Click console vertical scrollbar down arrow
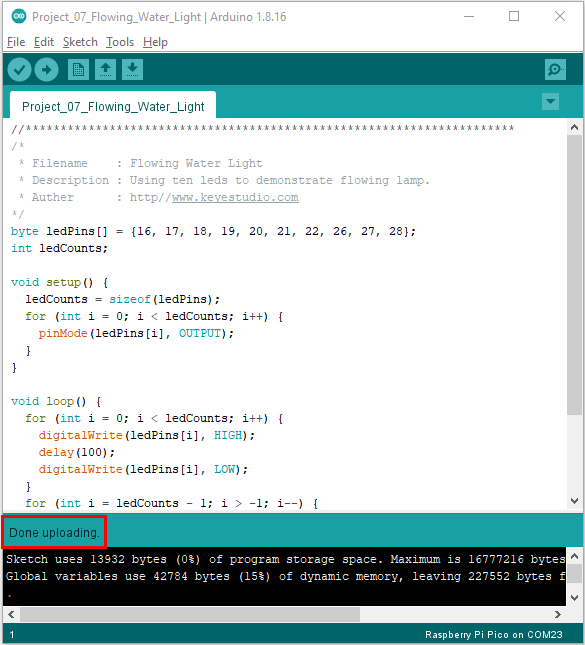Screen dimensions: 585x645 (x=575, y=598)
